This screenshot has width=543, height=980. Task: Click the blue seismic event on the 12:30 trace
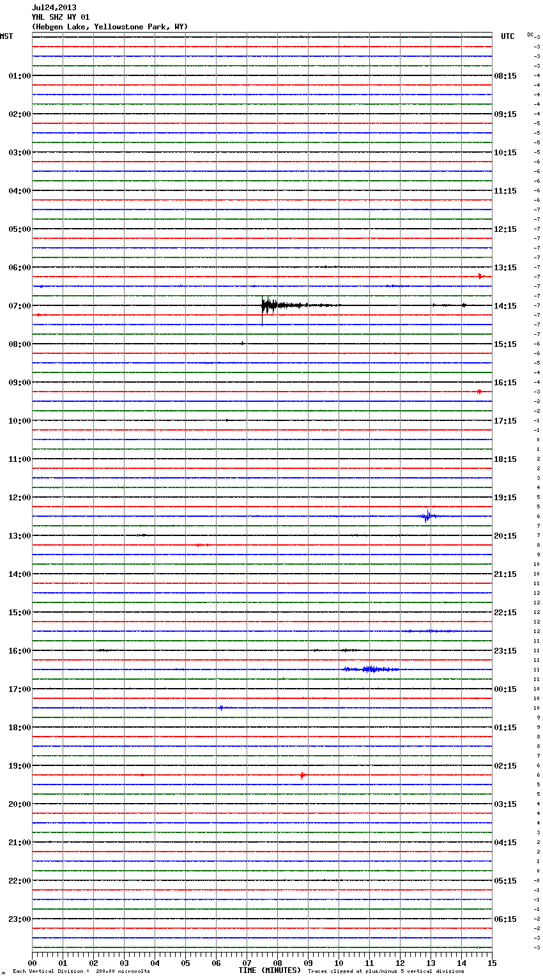pyautogui.click(x=427, y=516)
